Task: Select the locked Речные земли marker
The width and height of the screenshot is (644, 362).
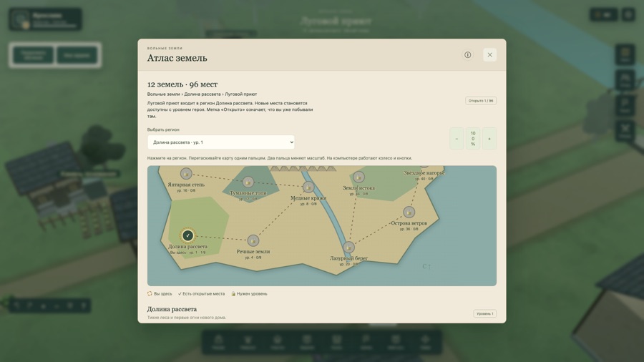Action: tap(253, 240)
